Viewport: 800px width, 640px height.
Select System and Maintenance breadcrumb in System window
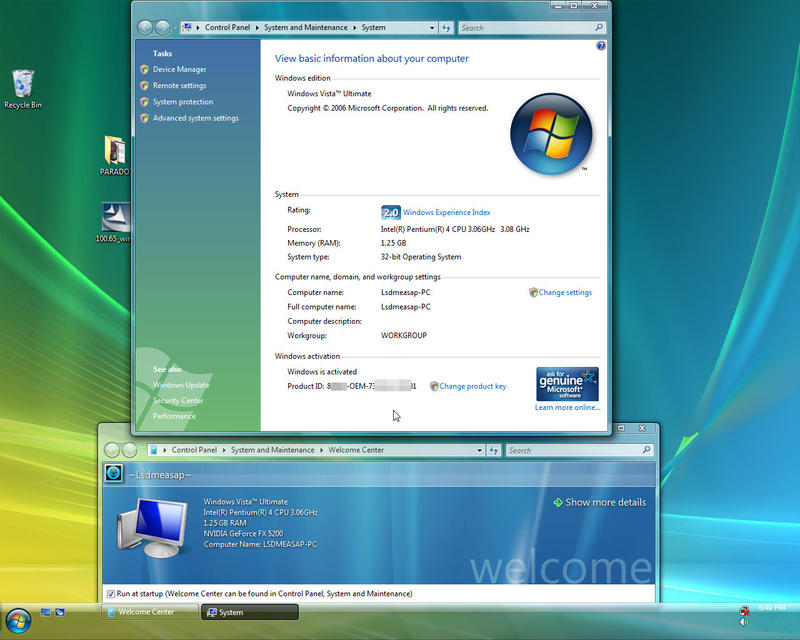coord(306,28)
